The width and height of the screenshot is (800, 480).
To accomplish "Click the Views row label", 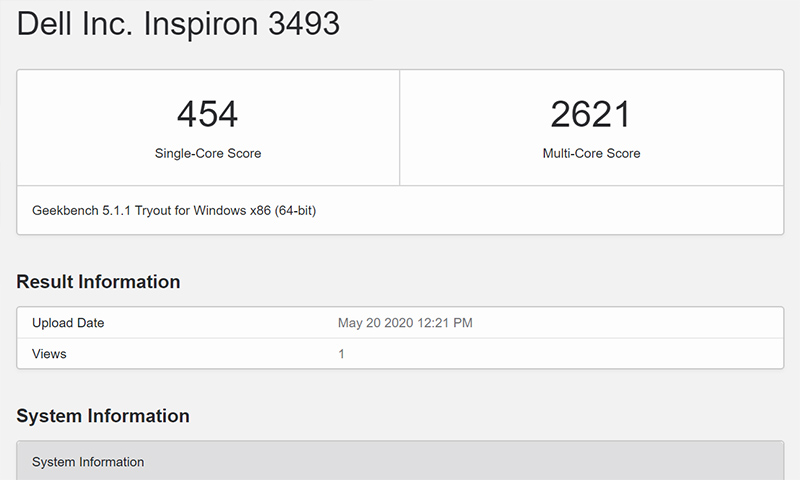I will point(49,353).
